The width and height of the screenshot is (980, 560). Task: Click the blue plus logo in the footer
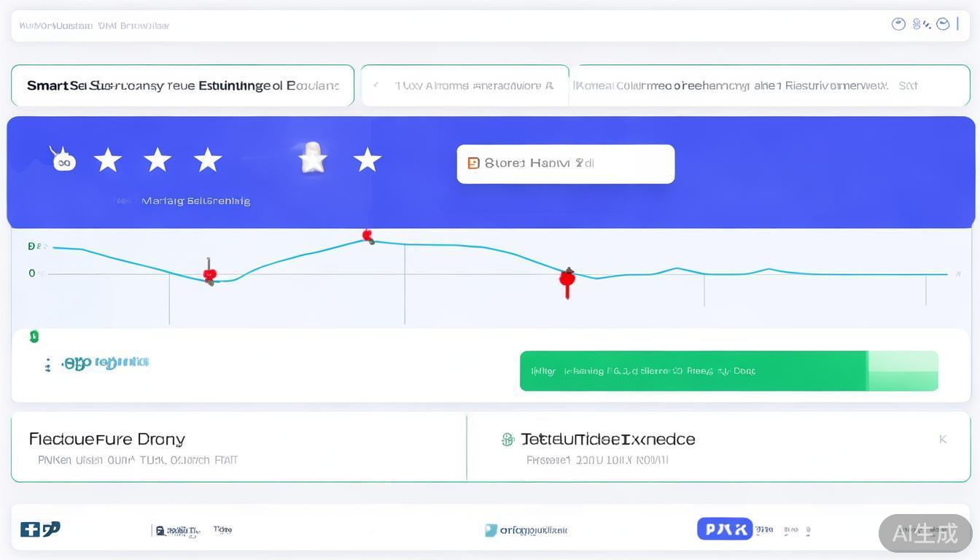tap(30, 529)
